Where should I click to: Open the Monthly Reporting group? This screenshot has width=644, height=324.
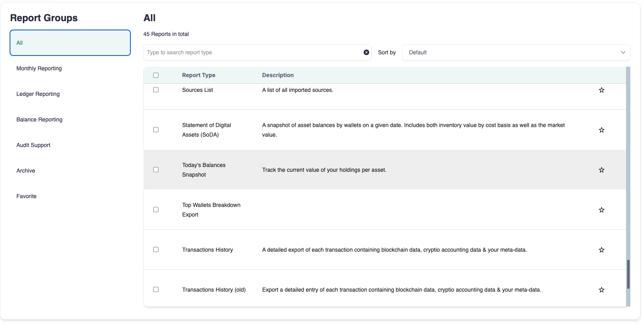coord(39,68)
